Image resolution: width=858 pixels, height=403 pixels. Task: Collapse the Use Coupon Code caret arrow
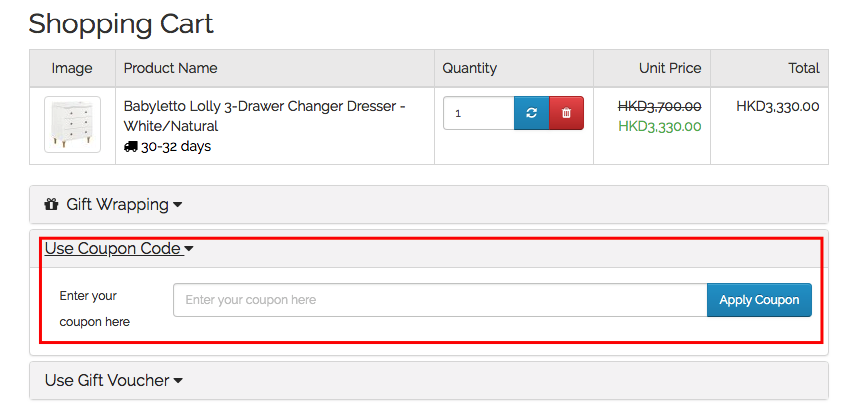coord(188,249)
